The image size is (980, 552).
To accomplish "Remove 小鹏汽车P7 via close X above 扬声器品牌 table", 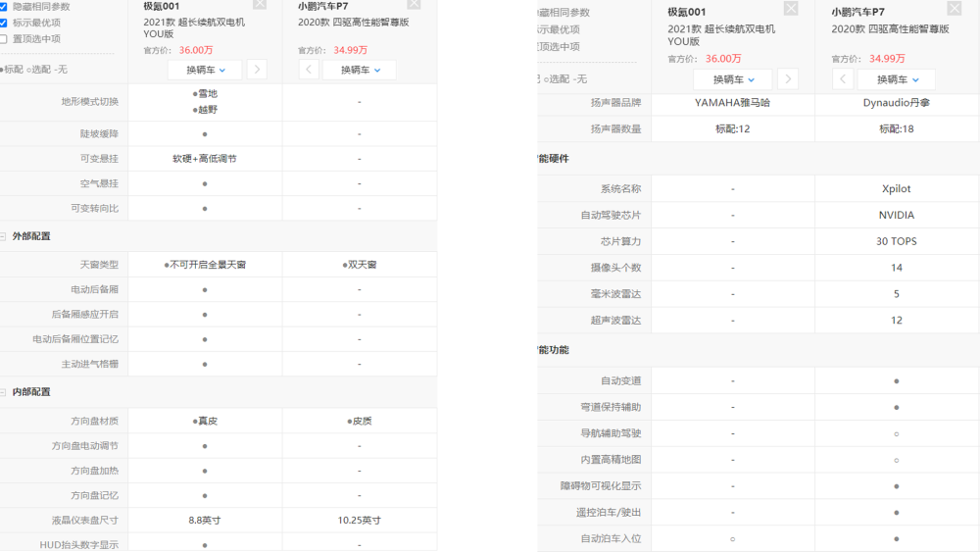I will pos(955,8).
